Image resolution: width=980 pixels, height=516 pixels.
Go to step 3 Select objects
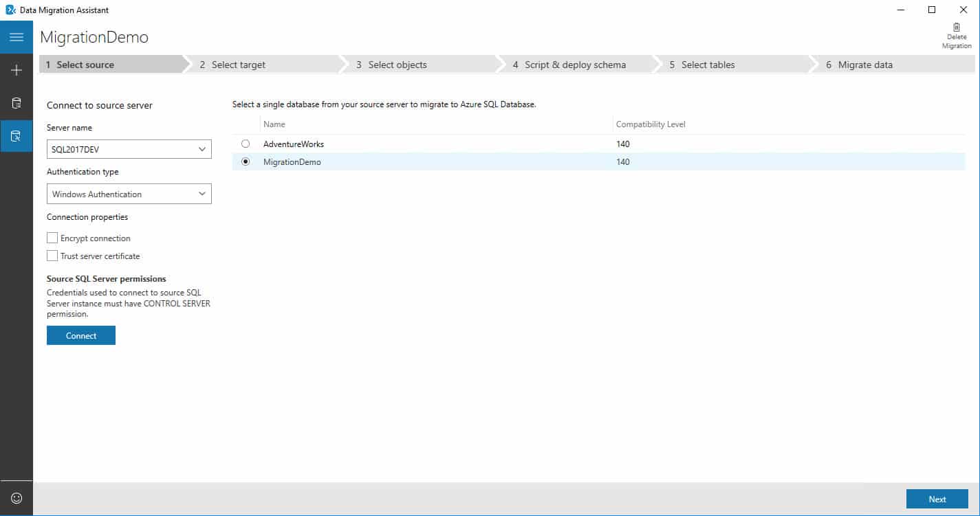(421, 65)
